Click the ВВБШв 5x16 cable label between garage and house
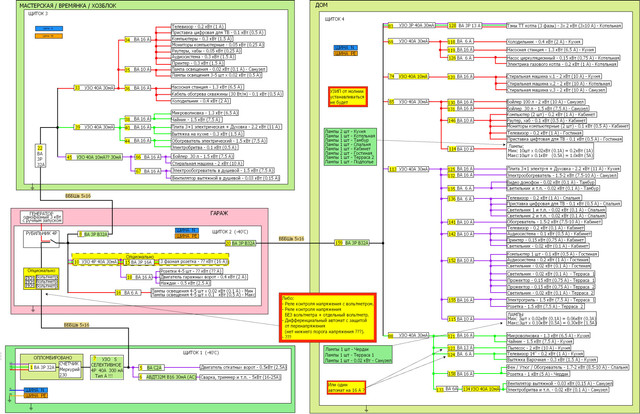 291,238
